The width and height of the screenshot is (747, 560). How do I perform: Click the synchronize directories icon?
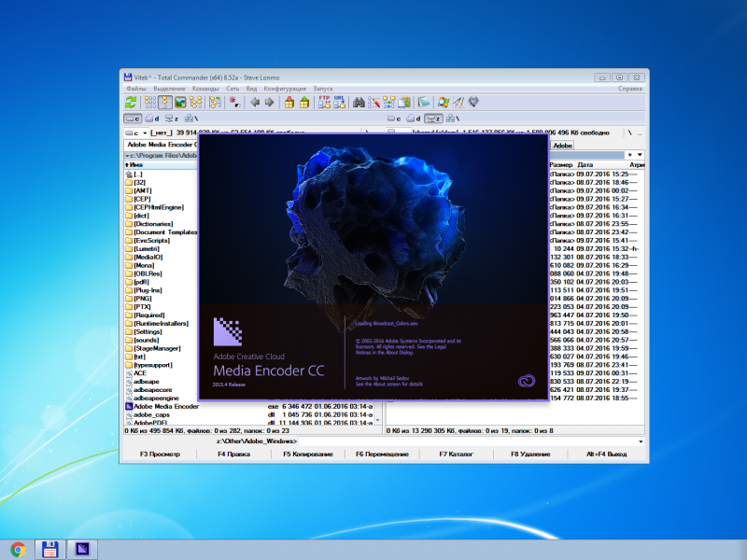click(389, 102)
